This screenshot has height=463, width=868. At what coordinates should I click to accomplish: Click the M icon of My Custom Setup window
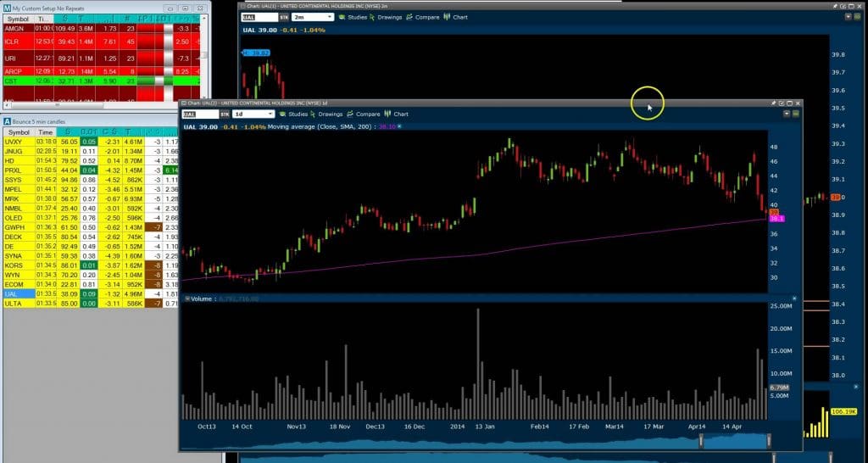(7, 8)
